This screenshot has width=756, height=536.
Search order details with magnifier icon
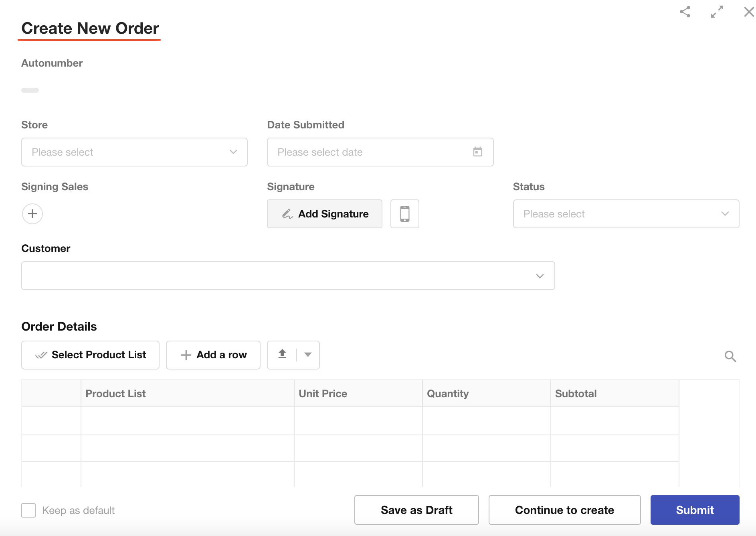(x=730, y=356)
